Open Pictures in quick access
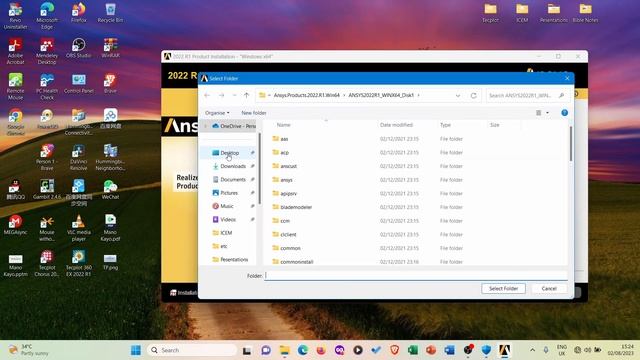The width and height of the screenshot is (640, 360). [x=229, y=193]
